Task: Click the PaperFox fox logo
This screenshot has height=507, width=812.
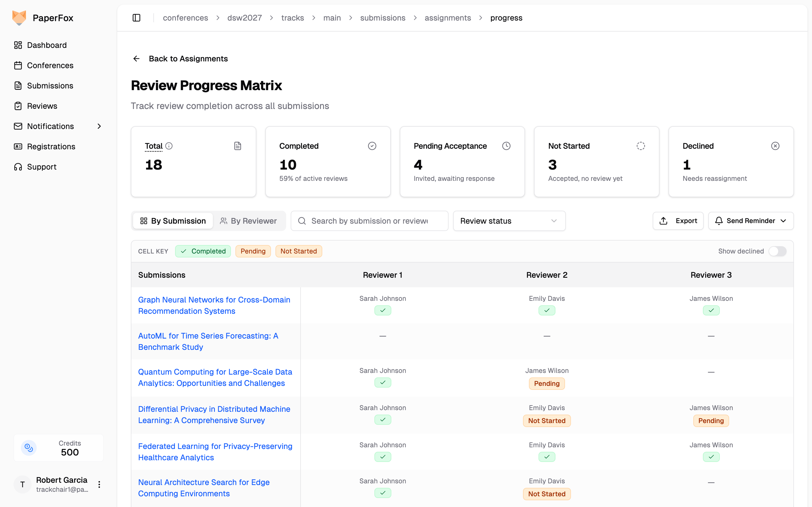Action: point(19,18)
